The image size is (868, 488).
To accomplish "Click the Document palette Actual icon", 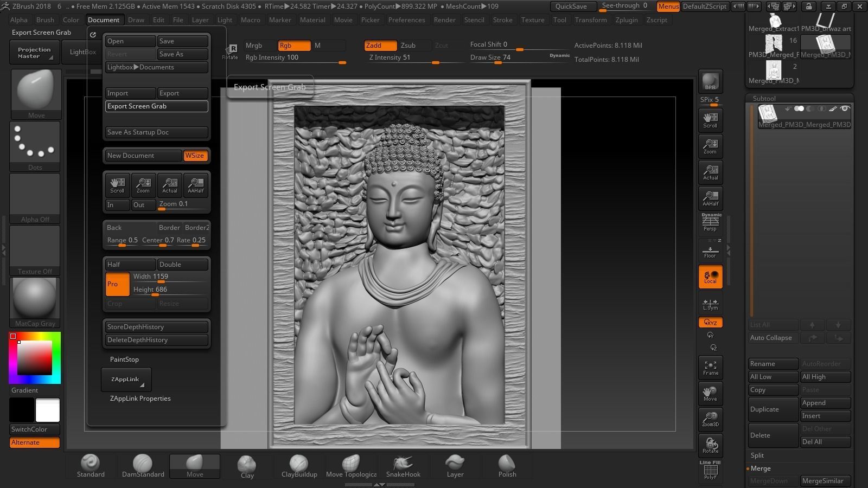I will click(x=170, y=185).
